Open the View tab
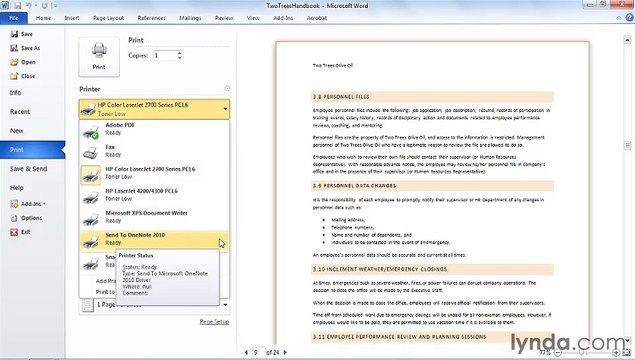 253,18
